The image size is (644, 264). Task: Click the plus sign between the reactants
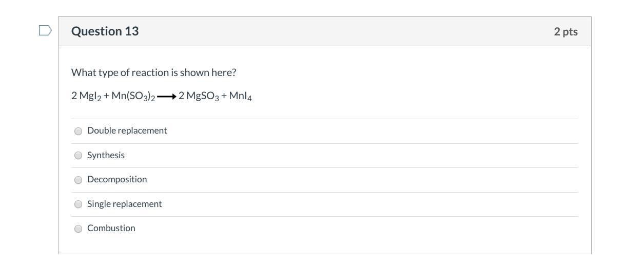point(106,96)
